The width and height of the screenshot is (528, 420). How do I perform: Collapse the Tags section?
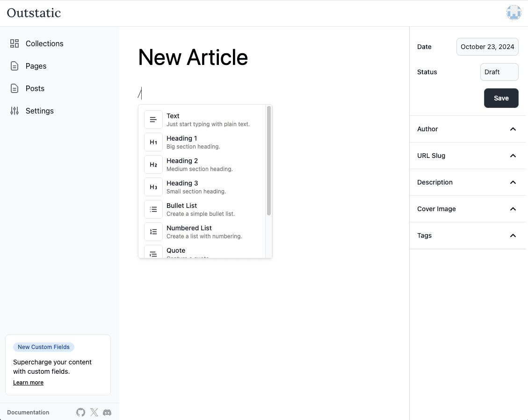pyautogui.click(x=513, y=235)
